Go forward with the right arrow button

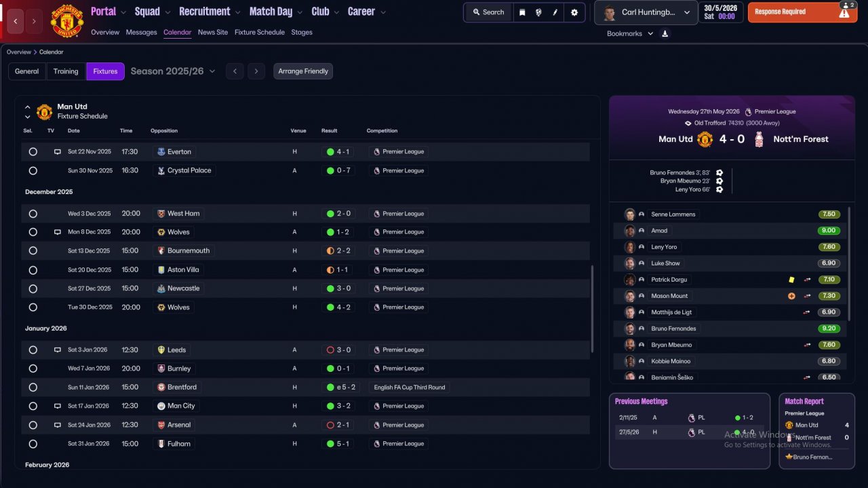pos(35,22)
